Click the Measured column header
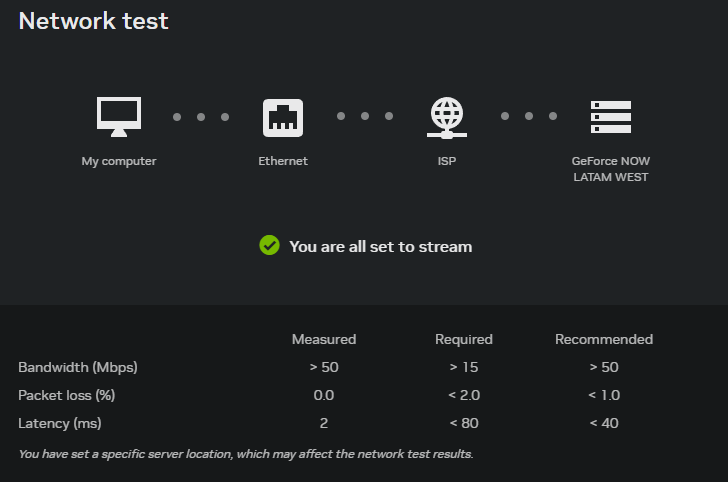The height and width of the screenshot is (482, 728). click(x=324, y=339)
